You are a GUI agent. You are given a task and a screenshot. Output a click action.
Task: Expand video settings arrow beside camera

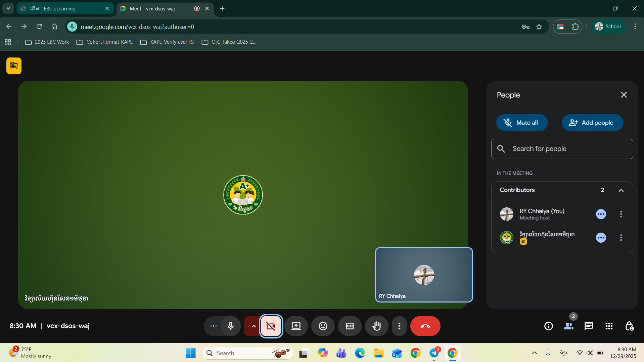tap(254, 326)
